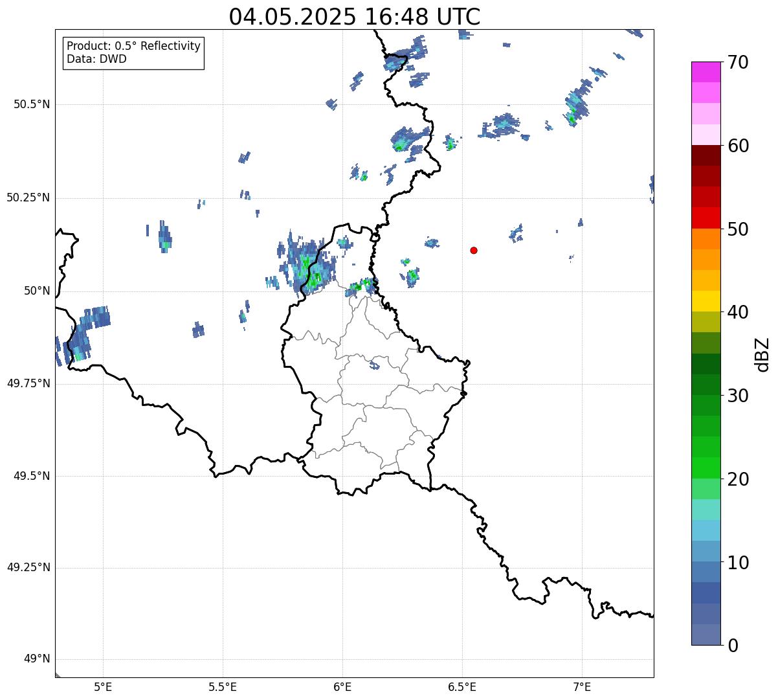
Task: Click the colorbar's 20 tick label
Action: (738, 479)
